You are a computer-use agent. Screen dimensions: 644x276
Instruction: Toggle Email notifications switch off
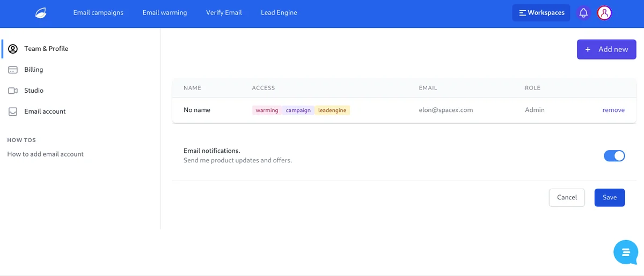(x=614, y=156)
